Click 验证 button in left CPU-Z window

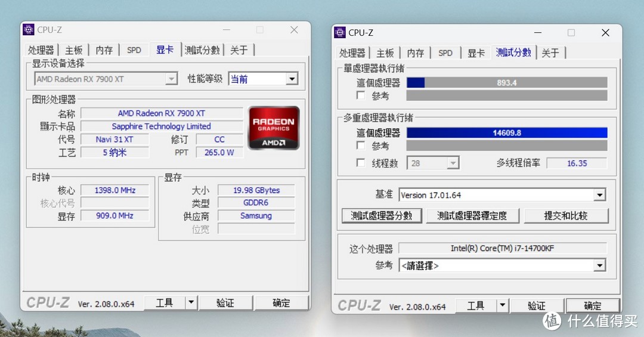225,303
